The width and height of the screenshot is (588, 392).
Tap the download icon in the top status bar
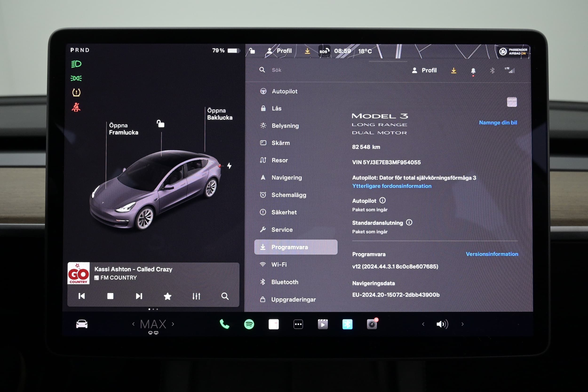307,51
